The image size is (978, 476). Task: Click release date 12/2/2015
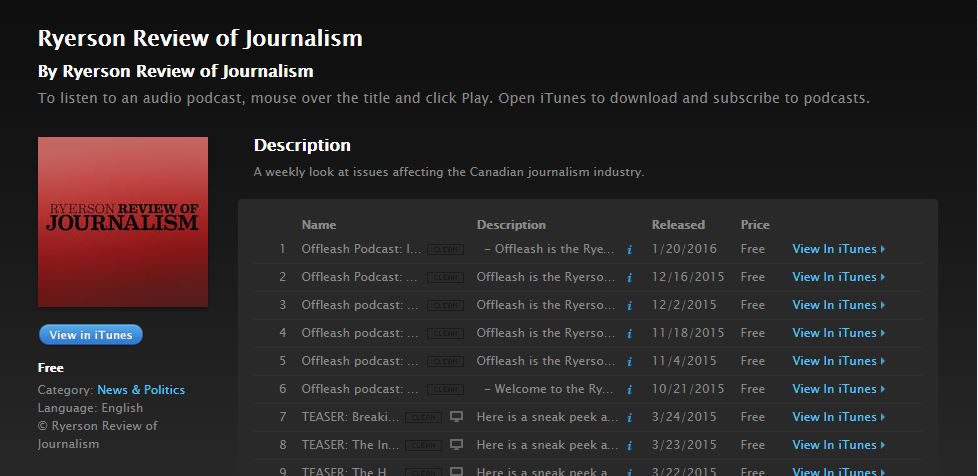pos(684,305)
